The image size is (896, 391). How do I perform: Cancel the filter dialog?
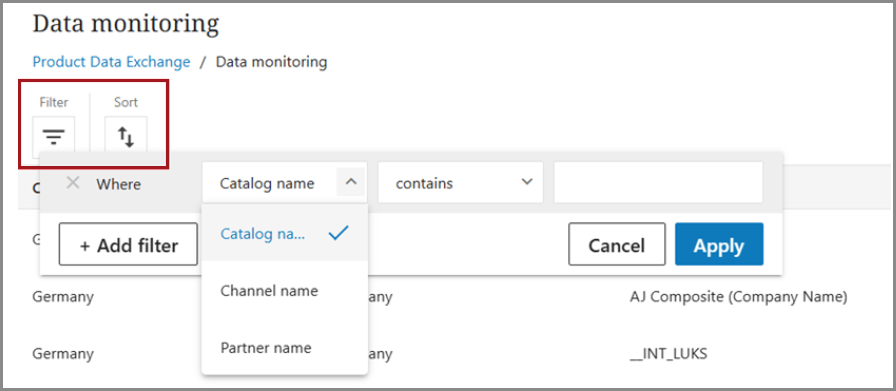(x=617, y=245)
